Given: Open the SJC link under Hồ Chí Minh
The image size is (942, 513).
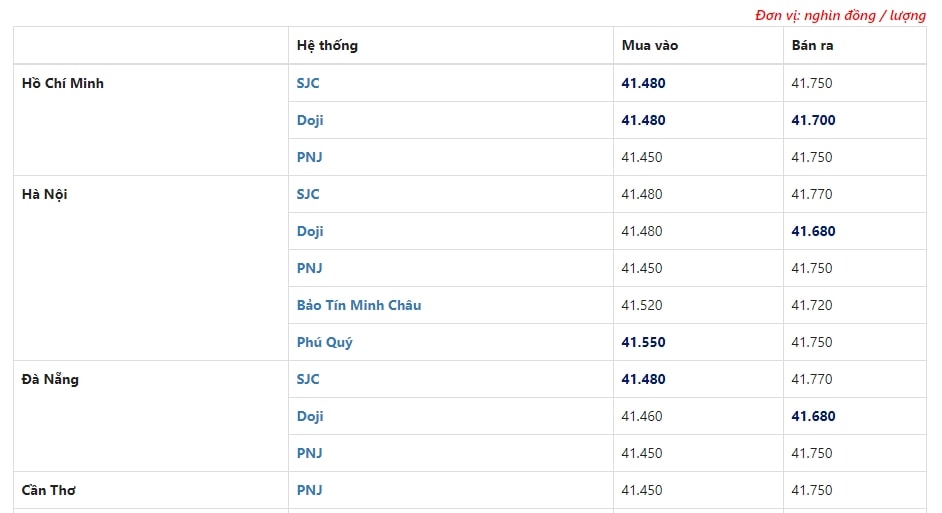Looking at the screenshot, I should tap(308, 83).
